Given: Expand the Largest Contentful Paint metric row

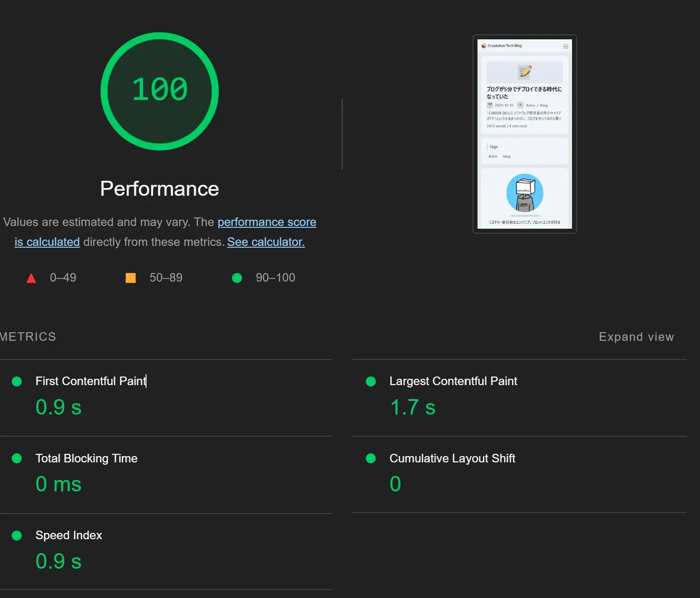Looking at the screenshot, I should [x=453, y=381].
